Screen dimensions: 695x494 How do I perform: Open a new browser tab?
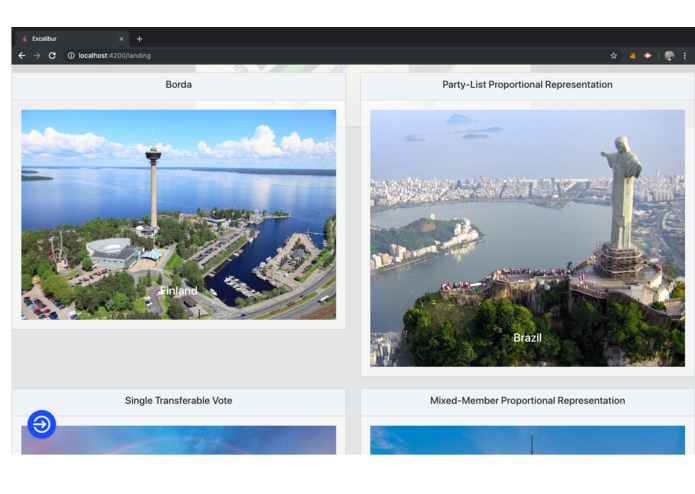pos(139,39)
